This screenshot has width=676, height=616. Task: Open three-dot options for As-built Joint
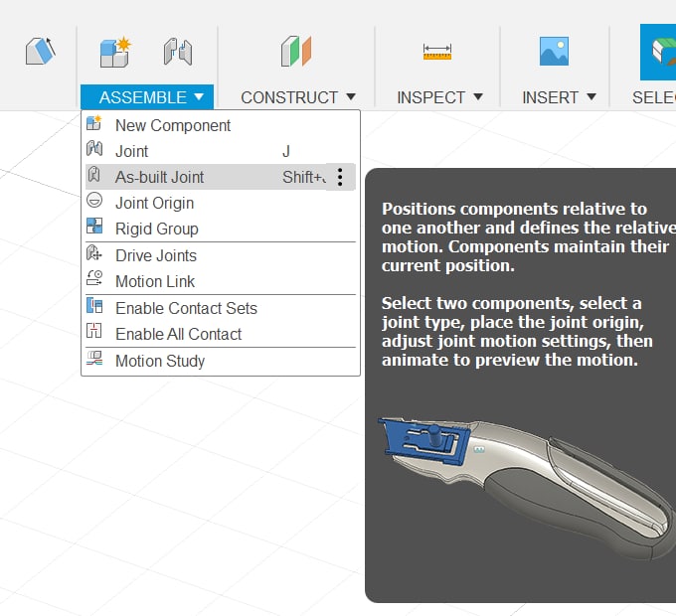click(340, 177)
